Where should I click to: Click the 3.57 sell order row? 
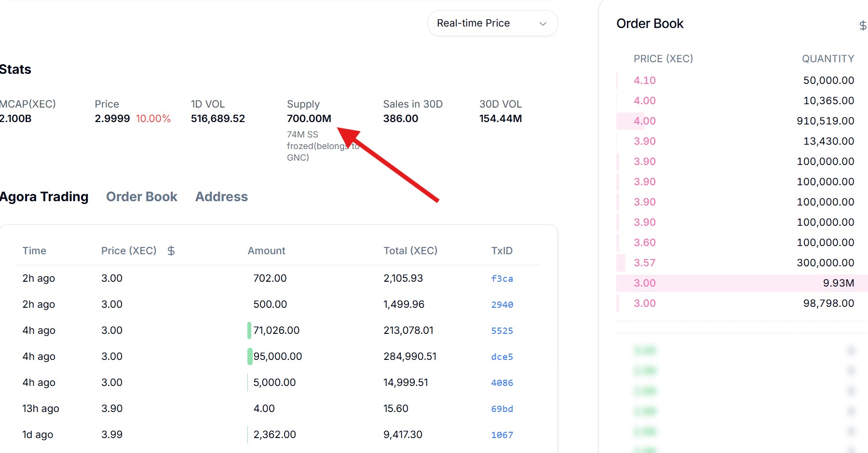(x=742, y=263)
